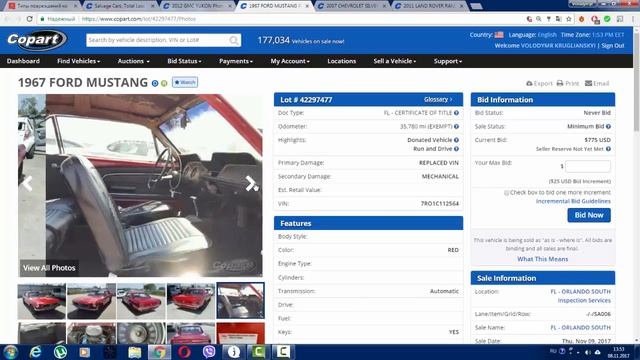Select the engine bay thumbnail
This screenshot has width=640, height=360.
(x=91, y=333)
